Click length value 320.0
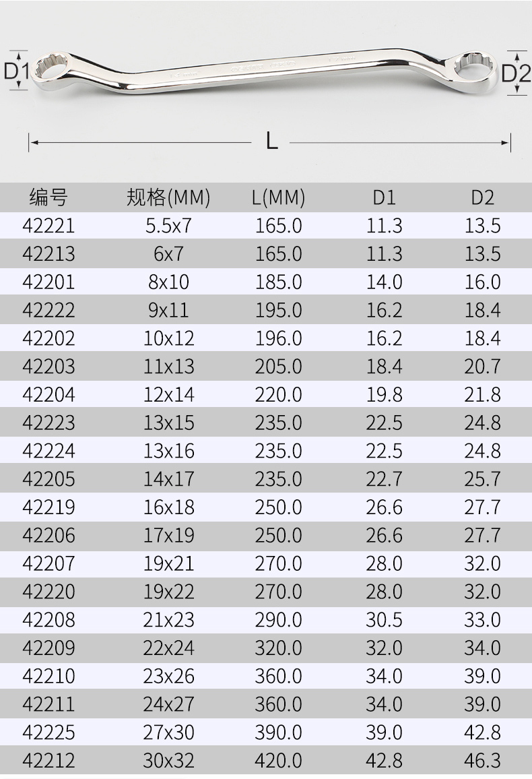532x779 pixels. coord(278,648)
